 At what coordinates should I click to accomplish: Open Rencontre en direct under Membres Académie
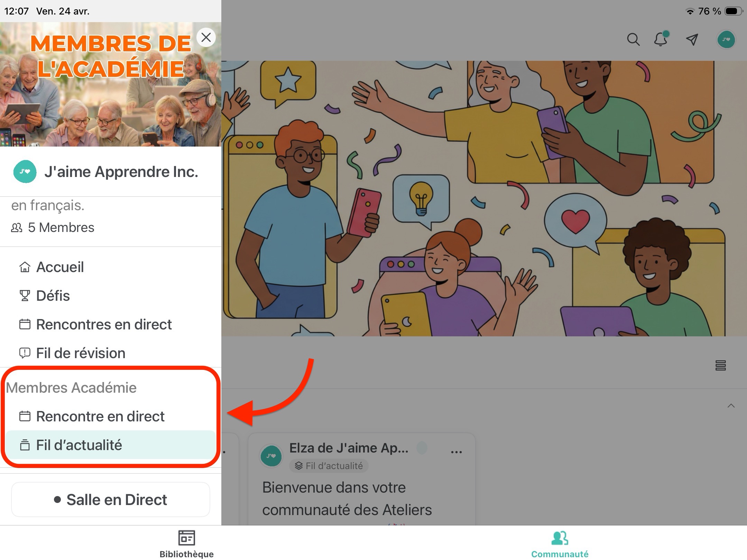[x=111, y=416]
